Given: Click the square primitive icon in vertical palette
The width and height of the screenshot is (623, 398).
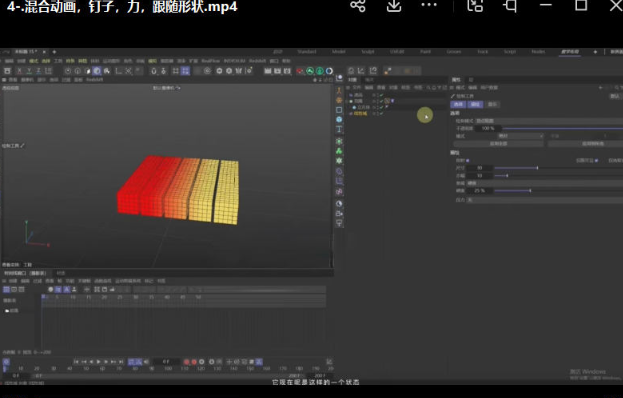Looking at the screenshot, I should (x=339, y=110).
